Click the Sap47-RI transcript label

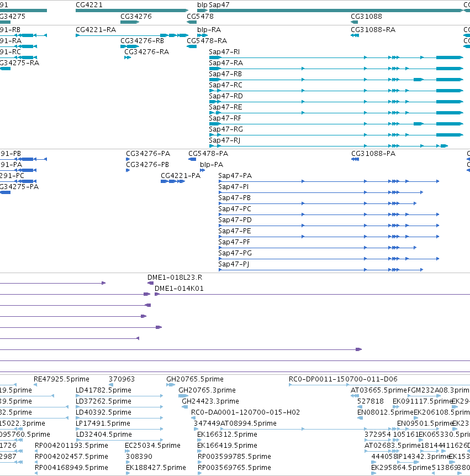pos(224,52)
